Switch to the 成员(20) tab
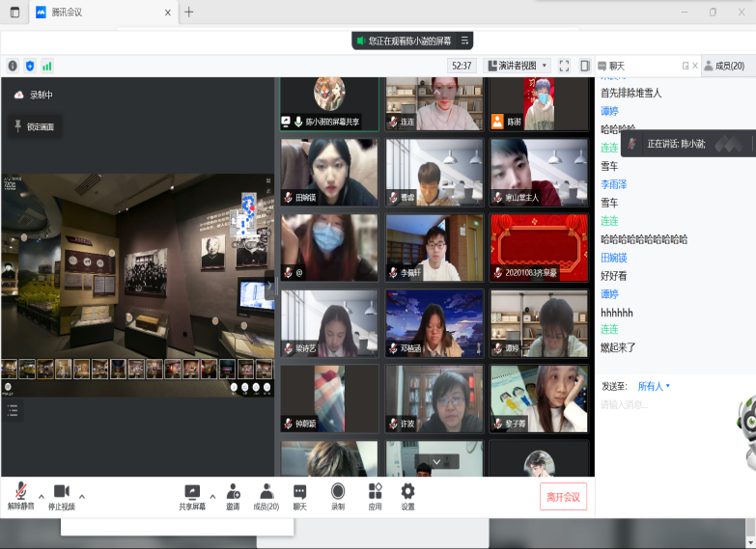This screenshot has width=756, height=549. coord(724,66)
